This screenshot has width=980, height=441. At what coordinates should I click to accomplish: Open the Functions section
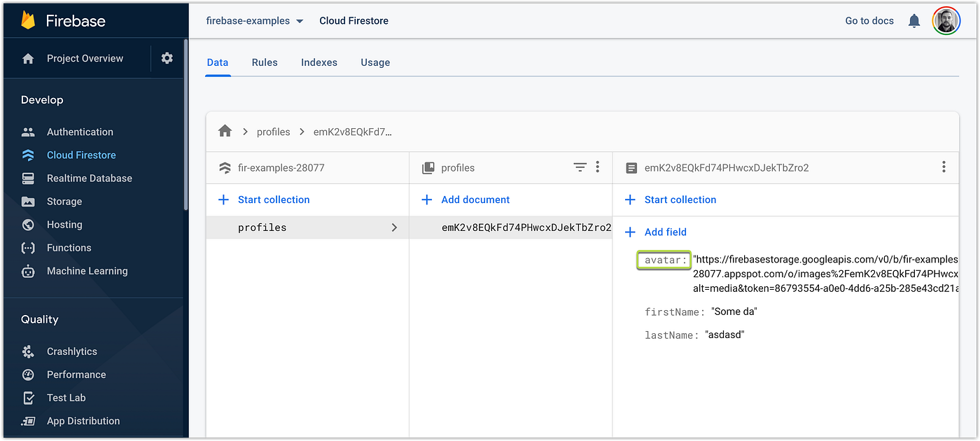68,247
